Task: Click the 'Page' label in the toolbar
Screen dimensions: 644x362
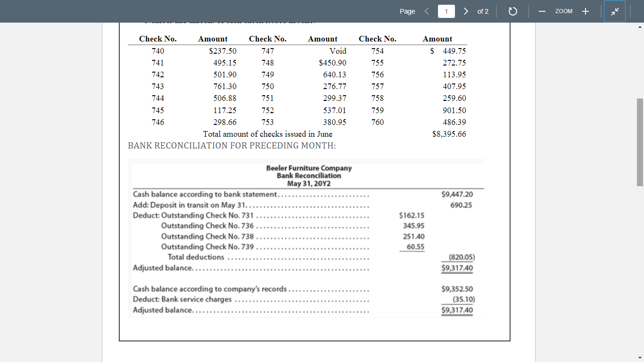Action: coord(407,11)
